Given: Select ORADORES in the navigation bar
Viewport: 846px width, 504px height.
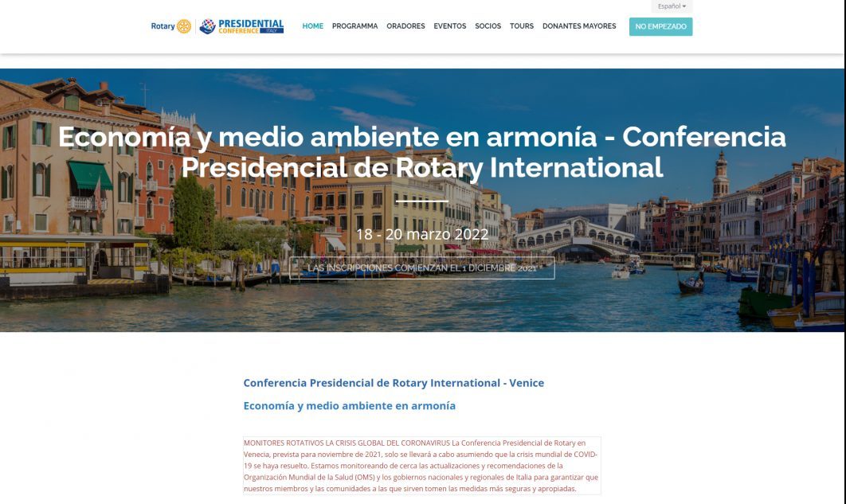Looking at the screenshot, I should (x=405, y=26).
